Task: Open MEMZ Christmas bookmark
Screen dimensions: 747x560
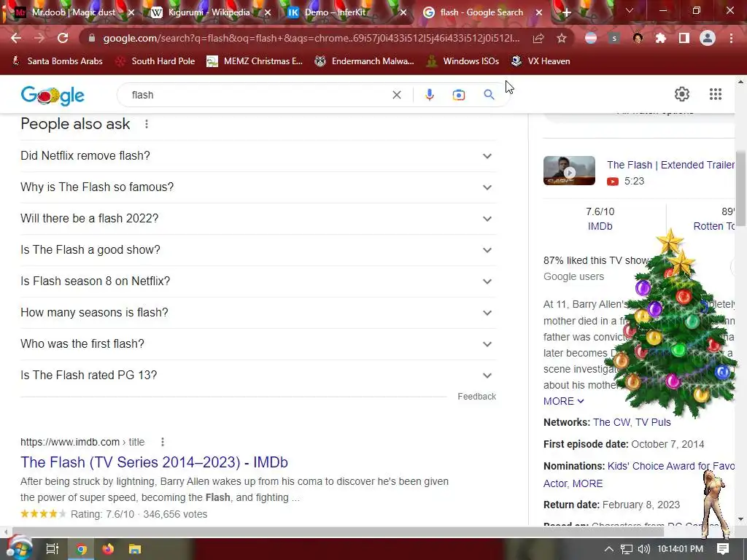Action: 255,61
